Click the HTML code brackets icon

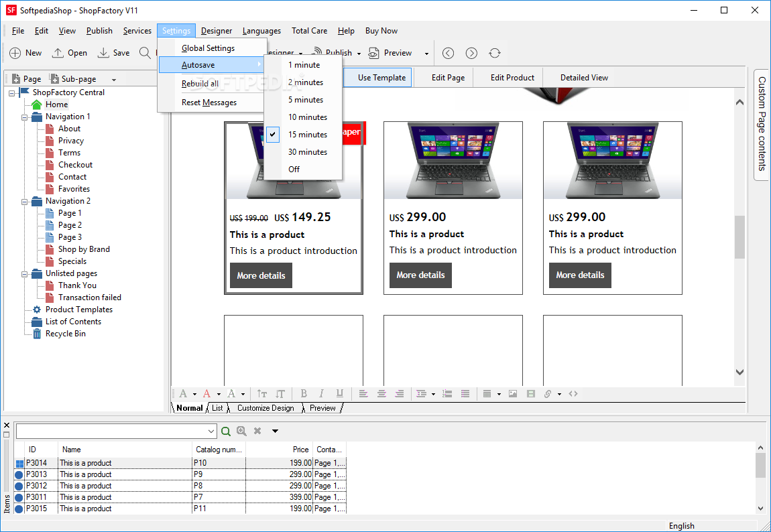click(573, 393)
